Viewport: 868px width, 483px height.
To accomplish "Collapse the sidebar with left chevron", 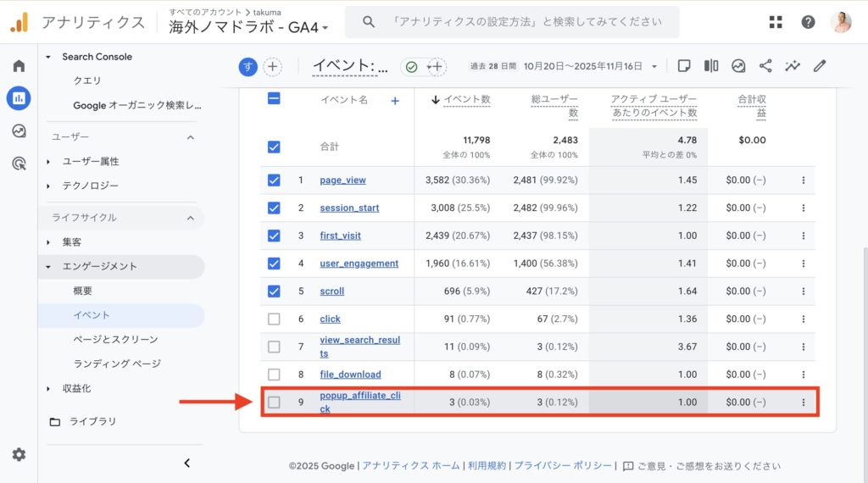I will 187,463.
